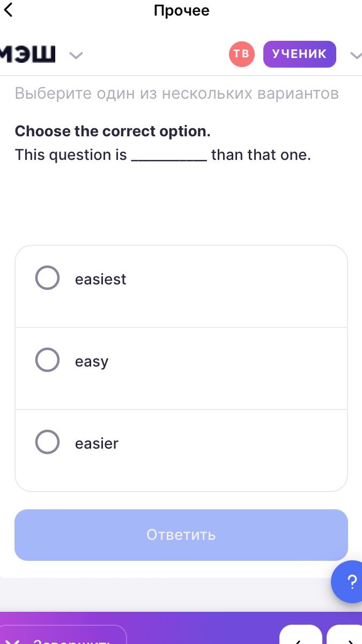This screenshot has width=362, height=644.
Task: Tap the X icon on Завершить
Action: click(x=14, y=641)
